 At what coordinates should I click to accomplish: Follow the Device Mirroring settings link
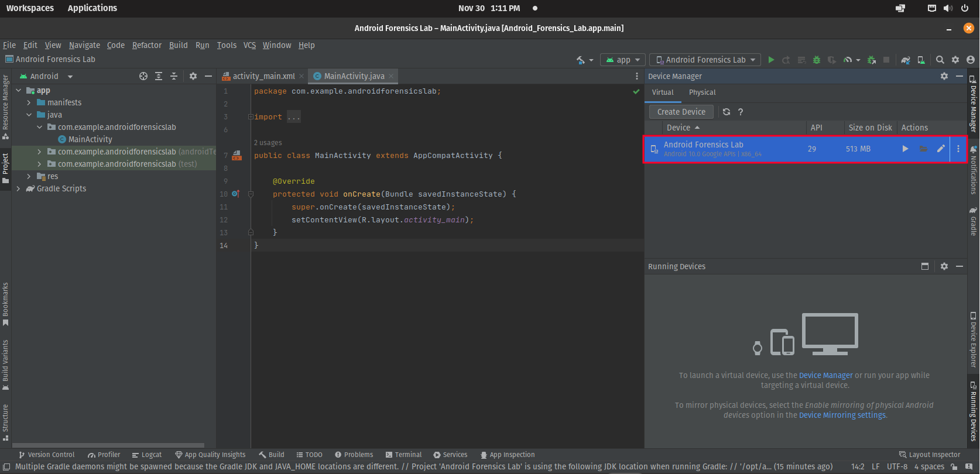tap(842, 415)
